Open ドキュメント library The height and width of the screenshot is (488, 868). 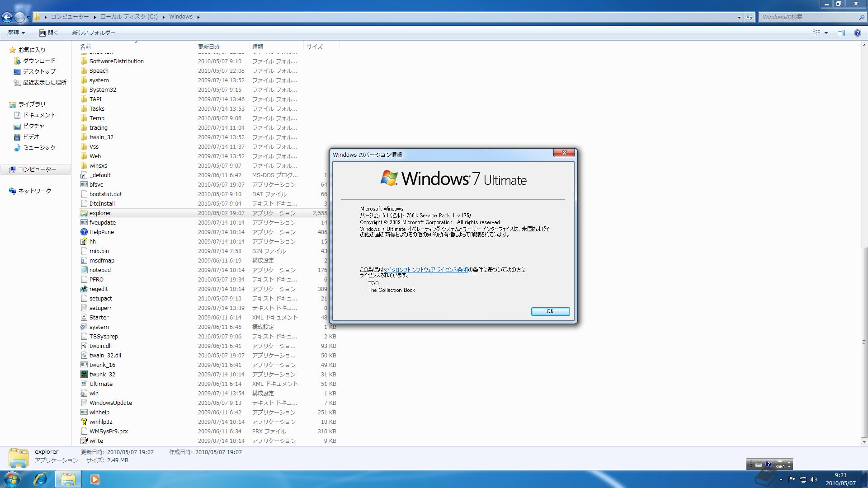click(39, 115)
